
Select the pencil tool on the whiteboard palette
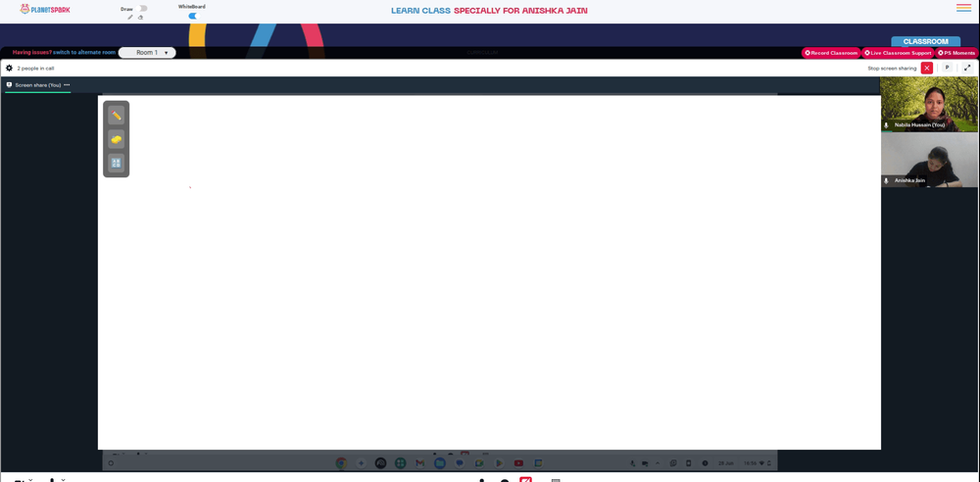[x=117, y=115]
